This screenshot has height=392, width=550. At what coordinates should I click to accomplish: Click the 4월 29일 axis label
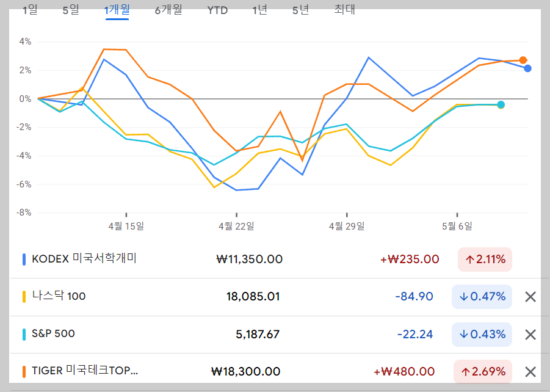(x=347, y=226)
